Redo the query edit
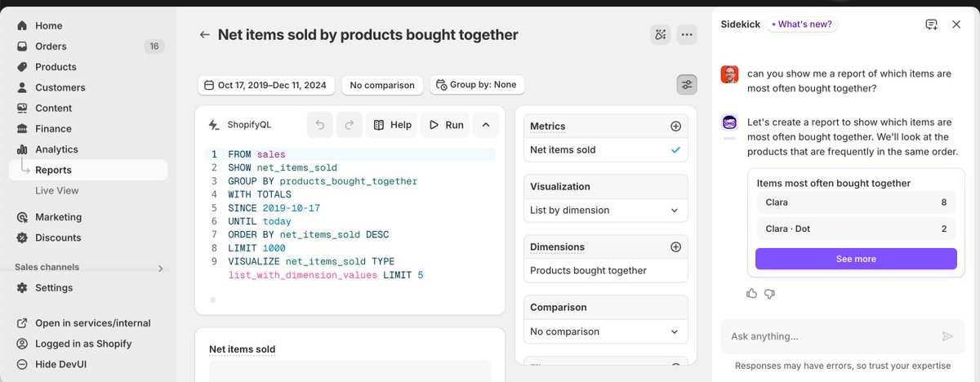 click(349, 125)
